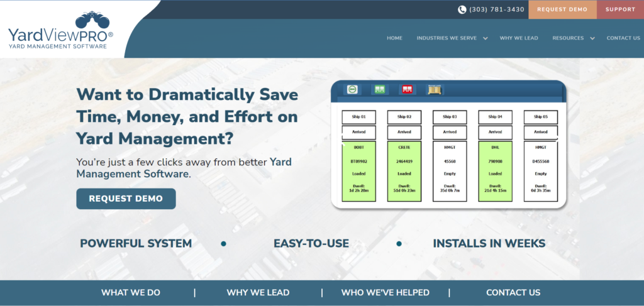This screenshot has height=306, width=644.
Task: Click trailer number D455568 under Ship 05
Action: [541, 161]
